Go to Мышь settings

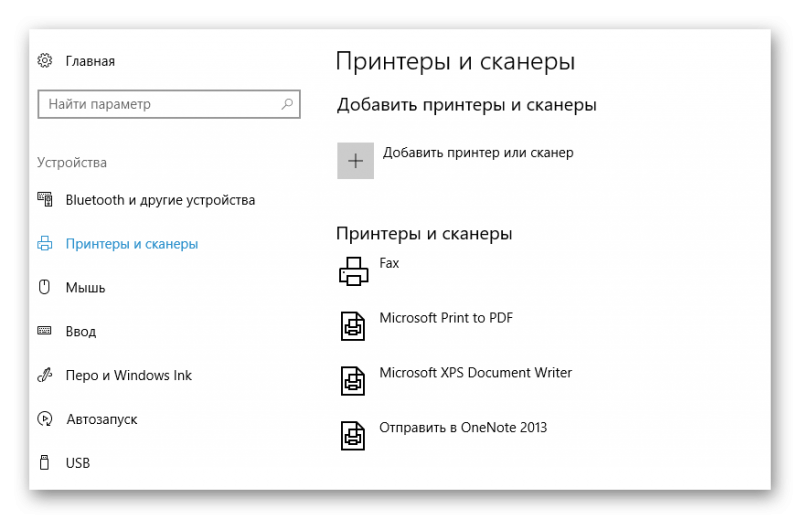[85, 288]
